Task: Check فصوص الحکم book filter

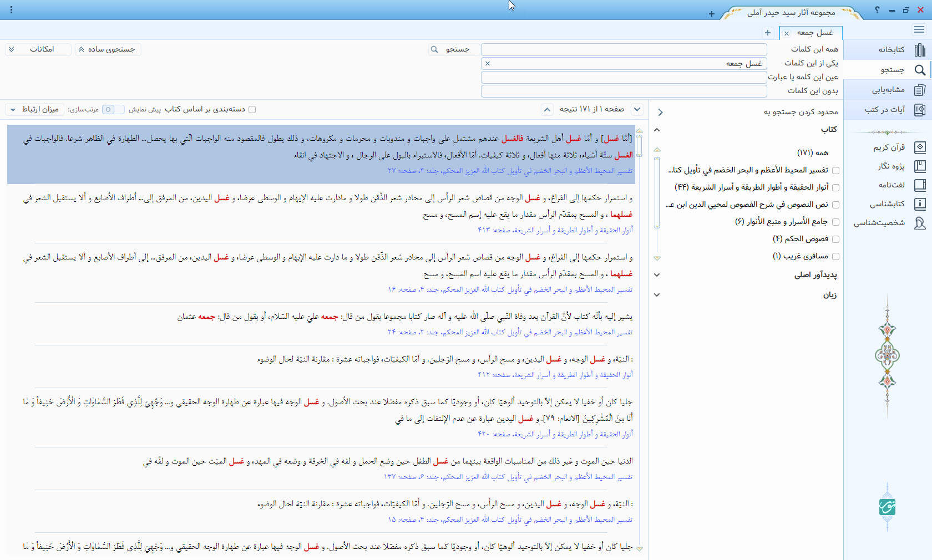Action: tap(835, 239)
